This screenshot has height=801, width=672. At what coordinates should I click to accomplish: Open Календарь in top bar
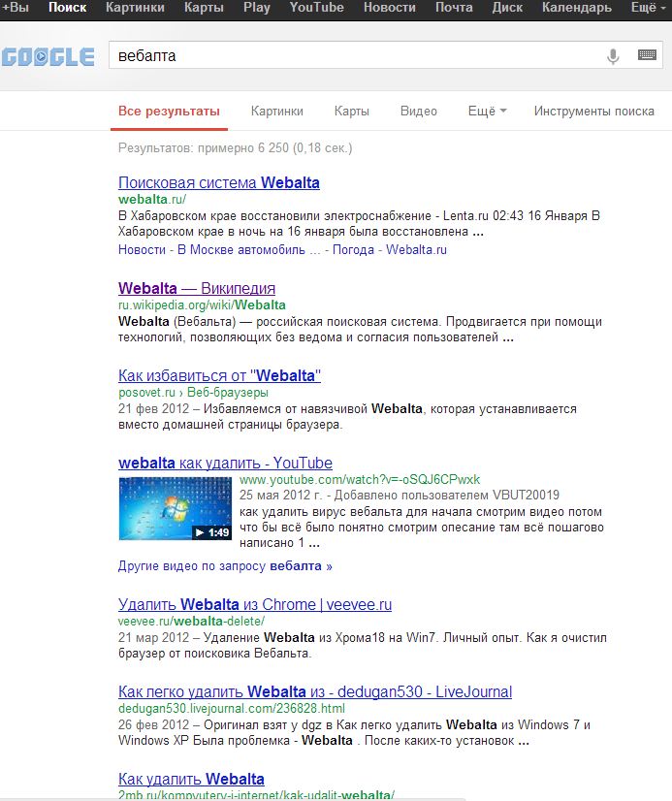coord(577,8)
